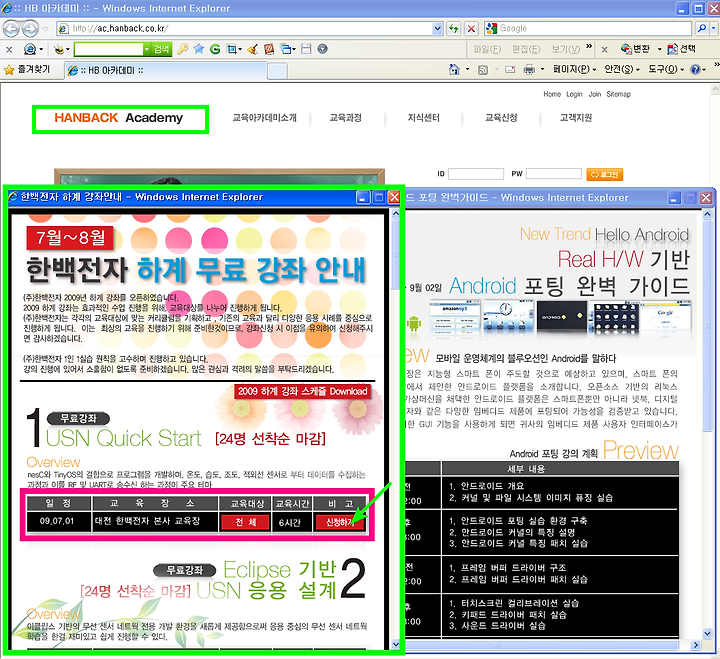Open the 파일(F) menu

487,49
